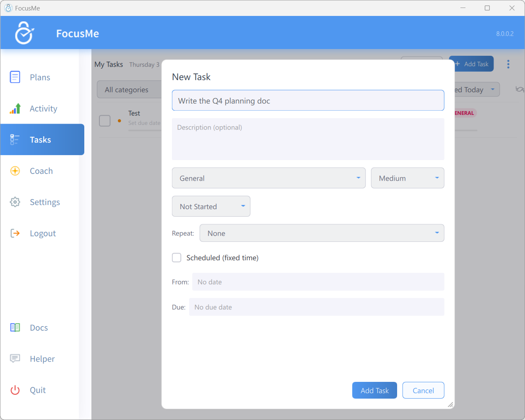This screenshot has height=420, width=525.
Task: Click the Plans document icon in sidebar
Action: coord(15,77)
